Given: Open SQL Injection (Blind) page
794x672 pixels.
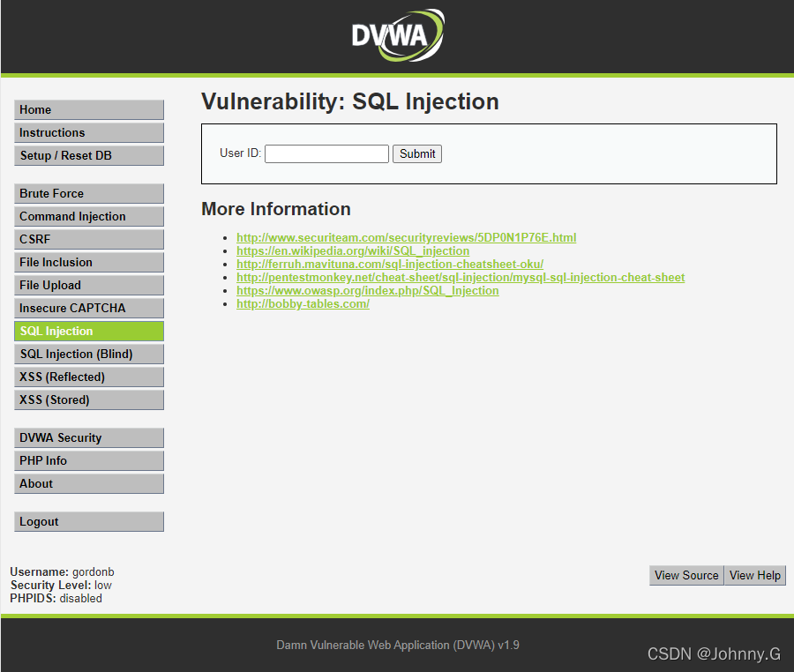Looking at the screenshot, I should click(x=89, y=355).
